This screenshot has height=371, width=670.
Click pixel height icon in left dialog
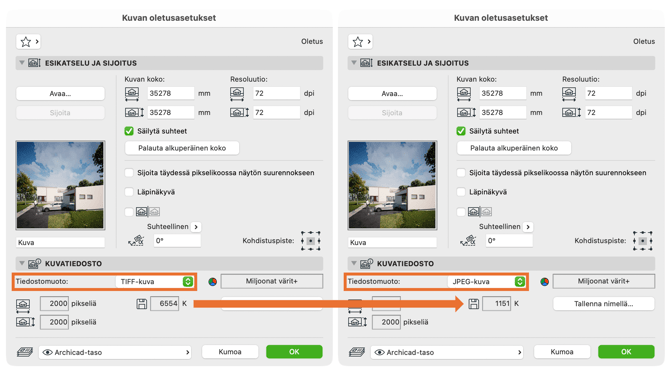25,322
